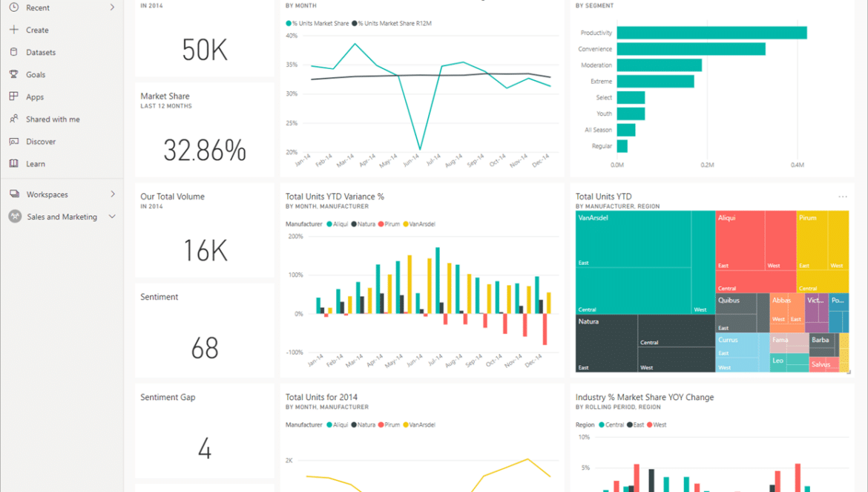
Task: Open Datasets via its cylinder icon
Action: 14,52
